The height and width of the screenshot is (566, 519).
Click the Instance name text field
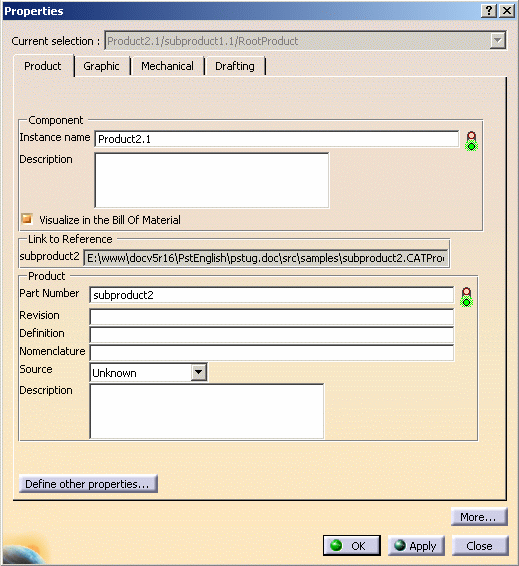pos(276,139)
